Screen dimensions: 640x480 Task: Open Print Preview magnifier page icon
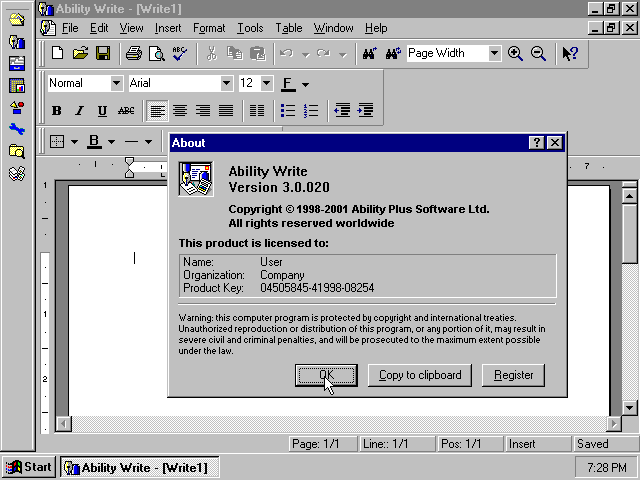click(x=157, y=53)
